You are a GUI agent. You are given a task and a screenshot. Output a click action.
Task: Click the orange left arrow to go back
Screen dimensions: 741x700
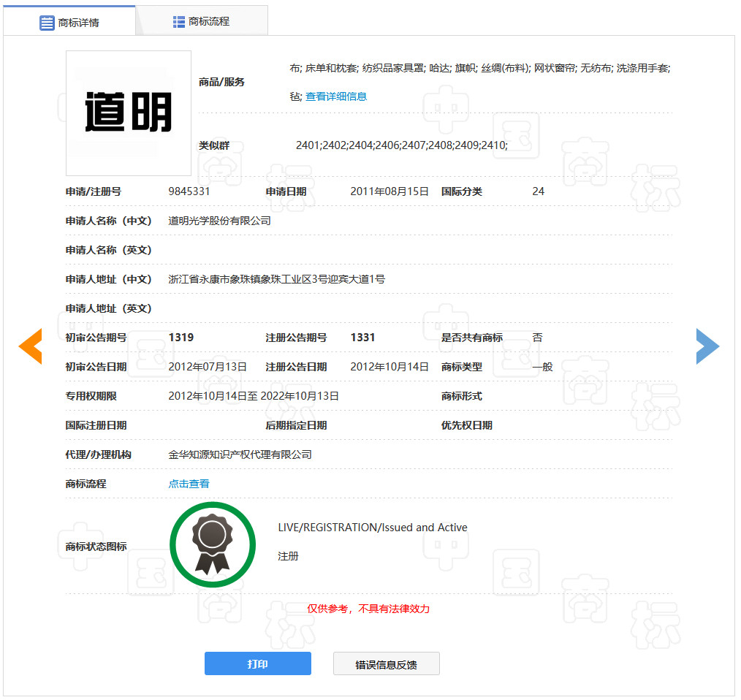click(30, 346)
